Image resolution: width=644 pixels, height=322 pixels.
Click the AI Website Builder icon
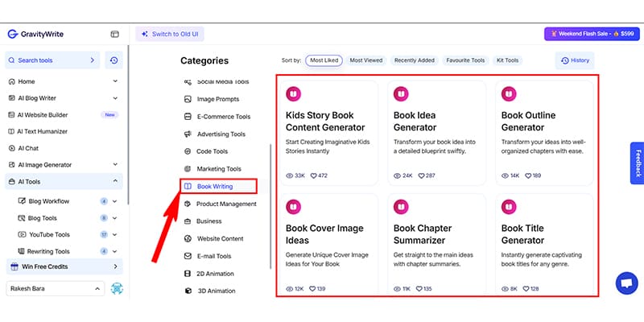[11, 115]
